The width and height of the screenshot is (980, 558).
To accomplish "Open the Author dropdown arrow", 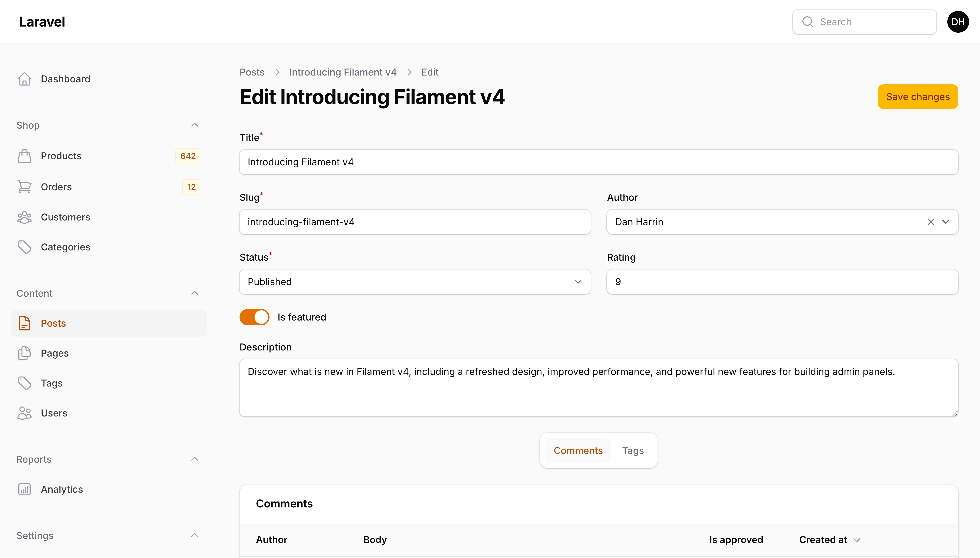I will point(946,222).
